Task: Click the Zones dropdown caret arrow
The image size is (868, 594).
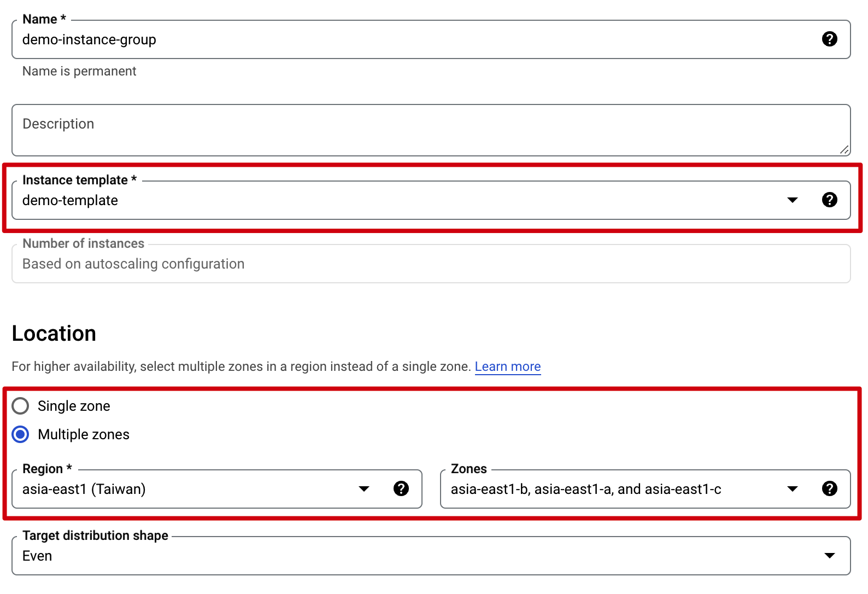Action: tap(792, 489)
